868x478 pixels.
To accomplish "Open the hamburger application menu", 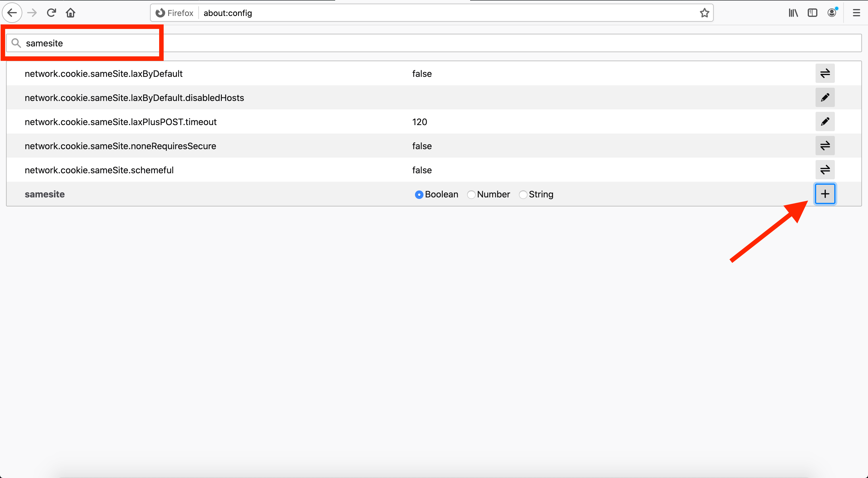I will pos(856,13).
